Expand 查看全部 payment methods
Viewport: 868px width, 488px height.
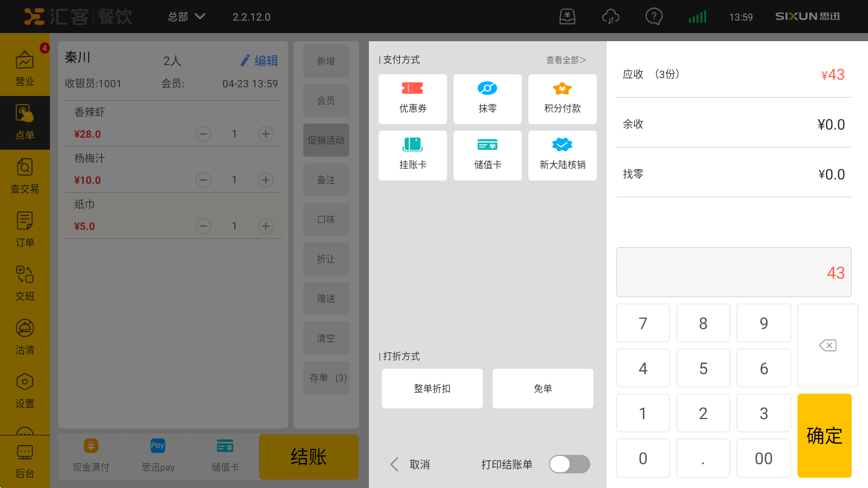pos(566,60)
